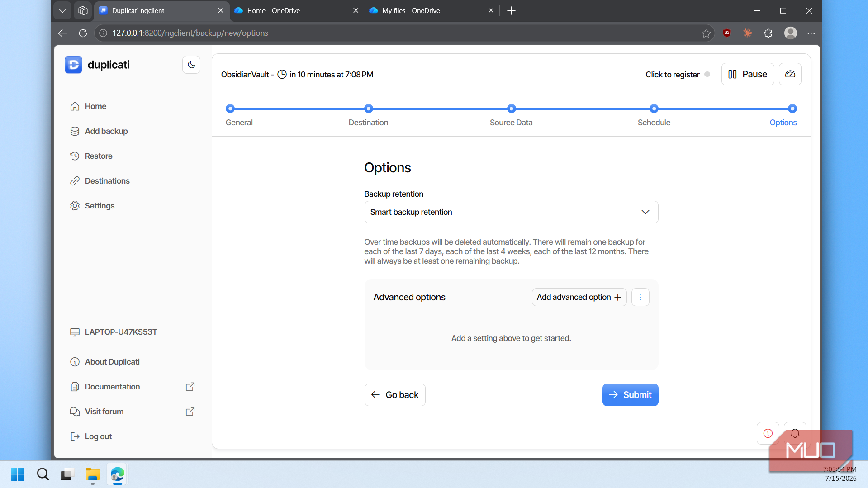The height and width of the screenshot is (488, 868).
Task: Click the Home sidebar house icon
Action: click(75, 106)
